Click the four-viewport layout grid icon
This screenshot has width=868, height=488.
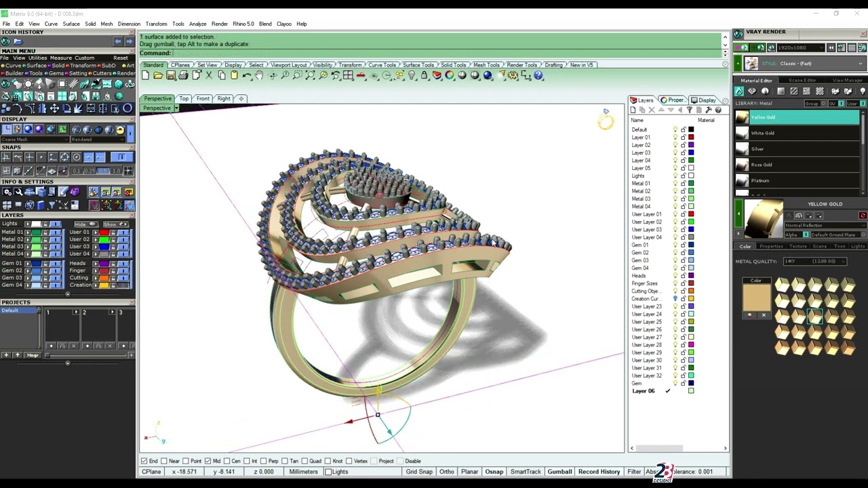coord(348,75)
